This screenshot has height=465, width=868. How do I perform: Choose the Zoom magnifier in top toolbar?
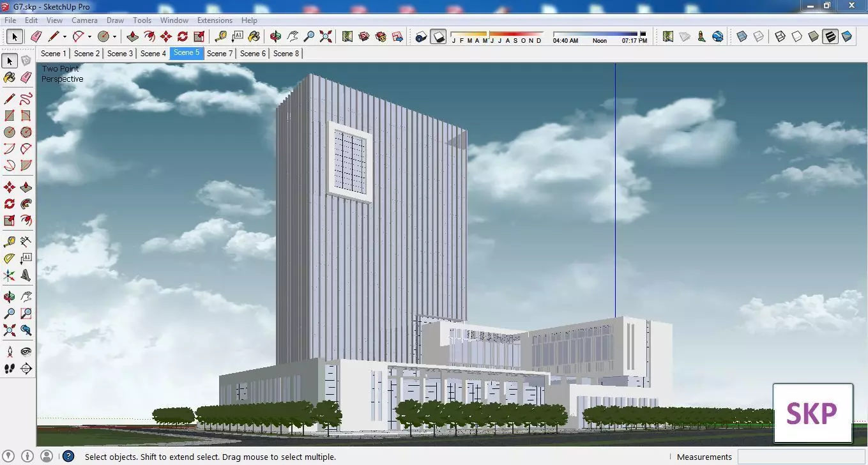[309, 36]
